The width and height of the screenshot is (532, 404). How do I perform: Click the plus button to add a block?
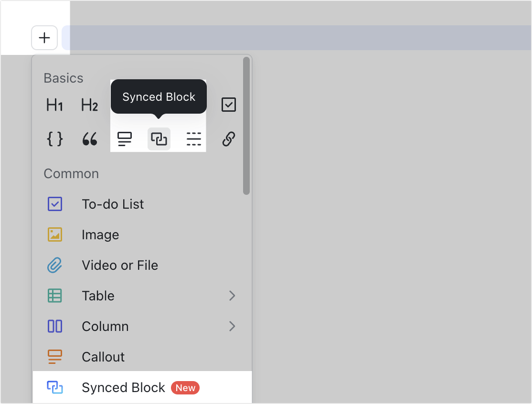coord(44,38)
